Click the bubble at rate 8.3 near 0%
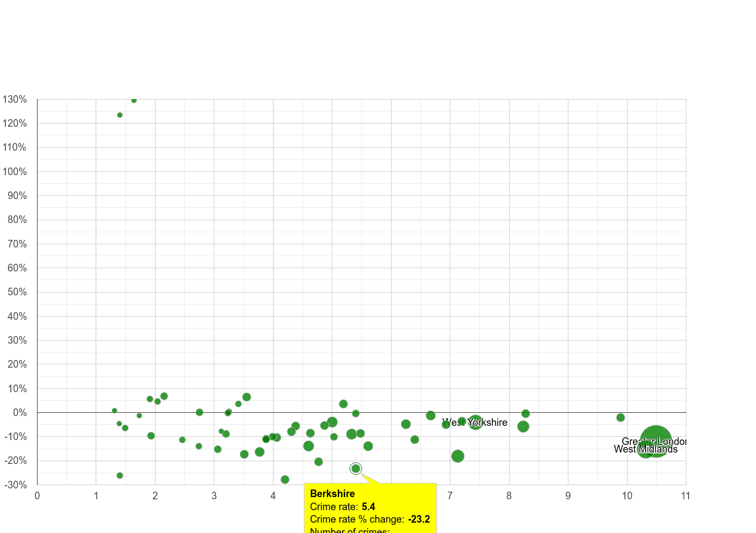756x533 pixels. coord(525,414)
